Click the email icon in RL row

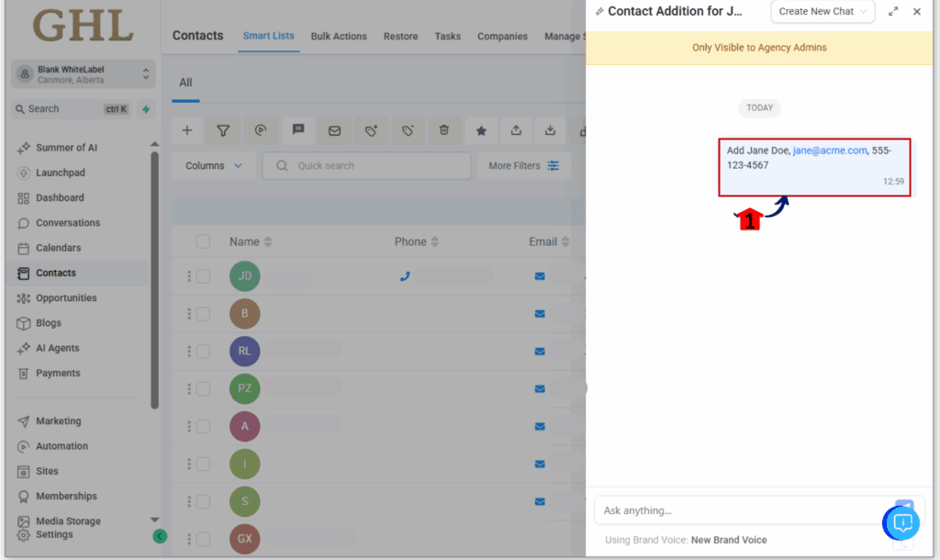540,352
